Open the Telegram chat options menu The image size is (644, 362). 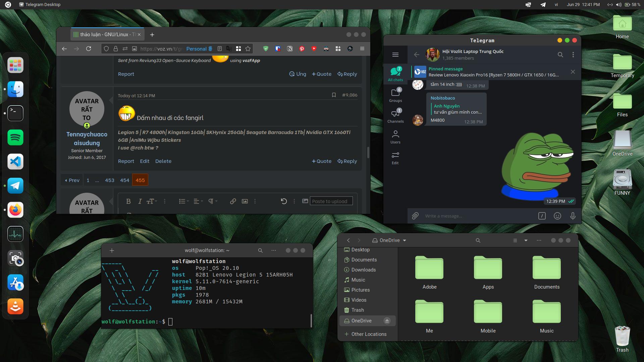click(573, 55)
